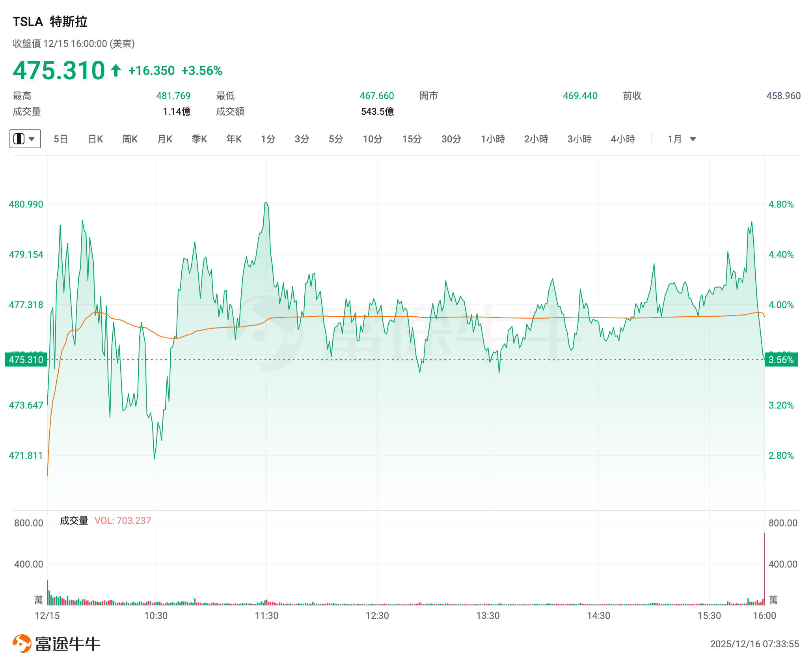Switch to 日K daily chart
Screen dimensions: 812x665
point(95,139)
